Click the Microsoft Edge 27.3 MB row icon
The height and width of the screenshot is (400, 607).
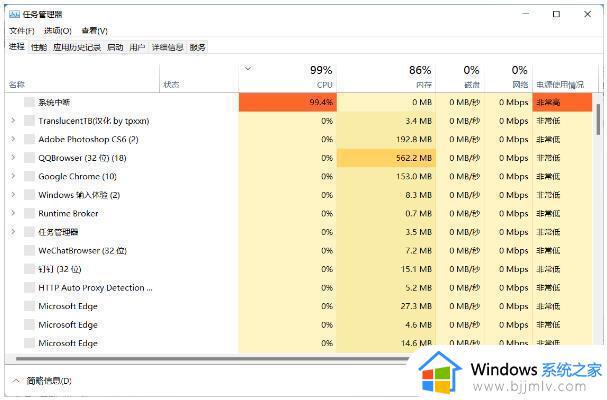pyautogui.click(x=29, y=306)
